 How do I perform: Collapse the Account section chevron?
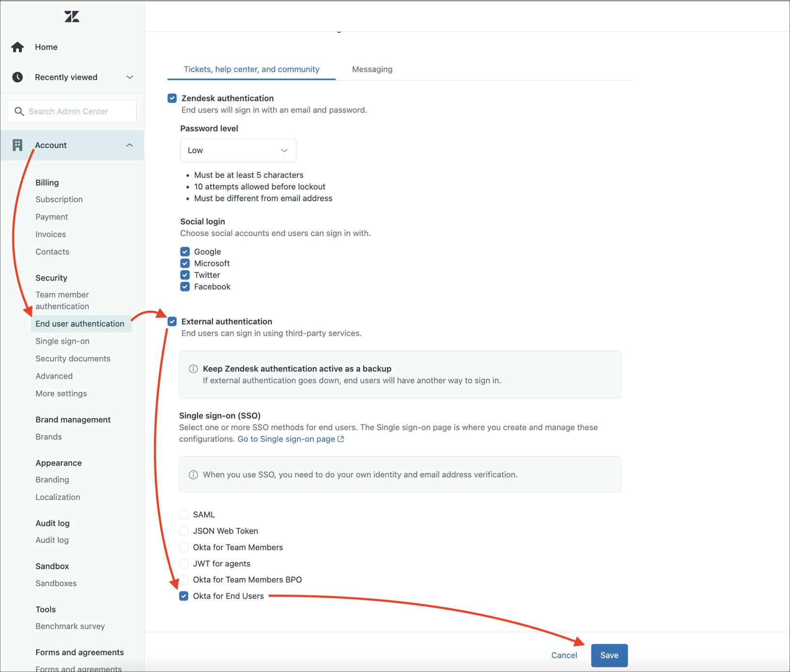pyautogui.click(x=129, y=145)
